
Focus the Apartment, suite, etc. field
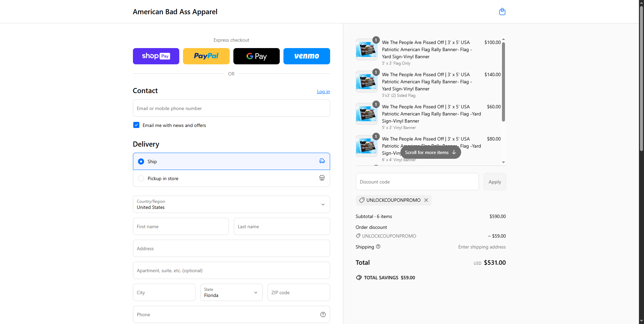pos(231,271)
